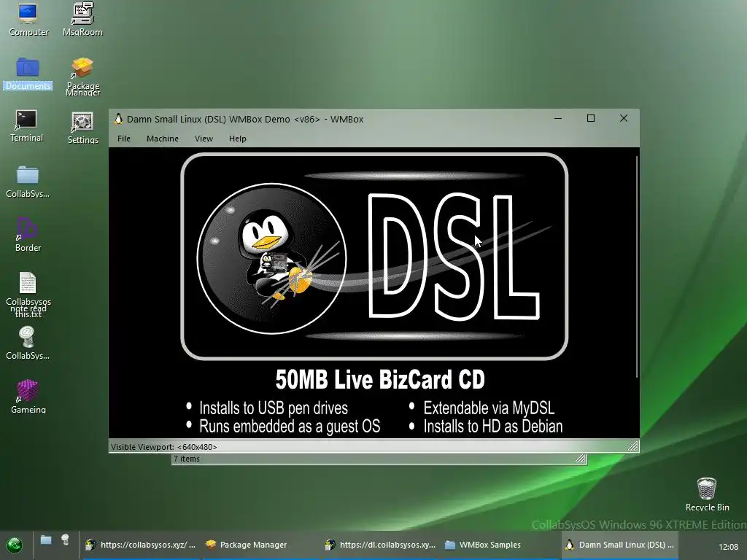
Task: Click the 12:08 taskbar clock
Action: (x=728, y=547)
